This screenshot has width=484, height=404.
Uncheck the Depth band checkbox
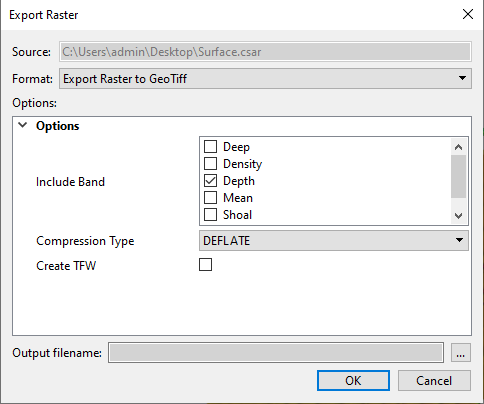[210, 180]
